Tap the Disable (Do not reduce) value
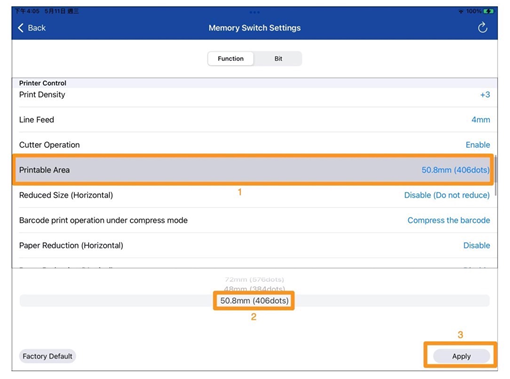The width and height of the screenshot is (510, 379). pyautogui.click(x=447, y=195)
